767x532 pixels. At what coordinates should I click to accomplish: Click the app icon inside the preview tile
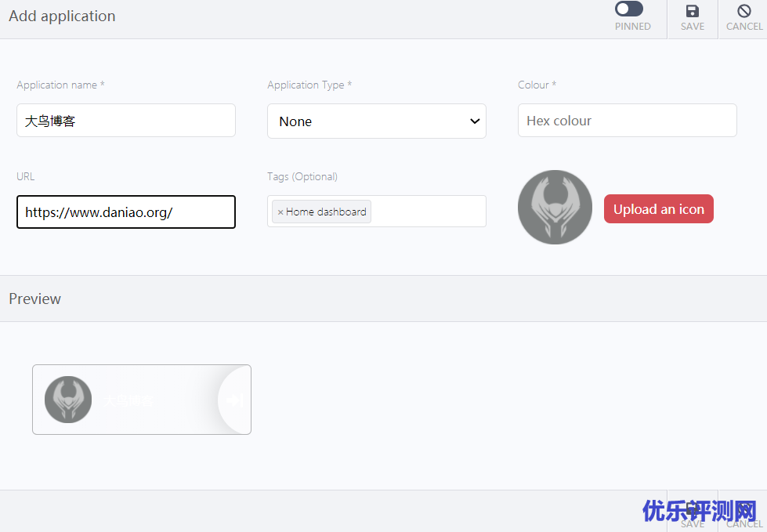pyautogui.click(x=68, y=400)
